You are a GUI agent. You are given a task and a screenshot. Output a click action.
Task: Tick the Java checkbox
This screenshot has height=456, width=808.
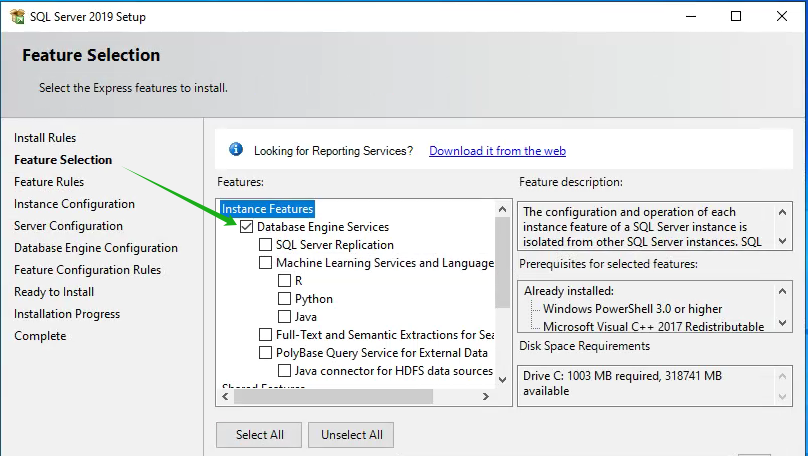[284, 317]
